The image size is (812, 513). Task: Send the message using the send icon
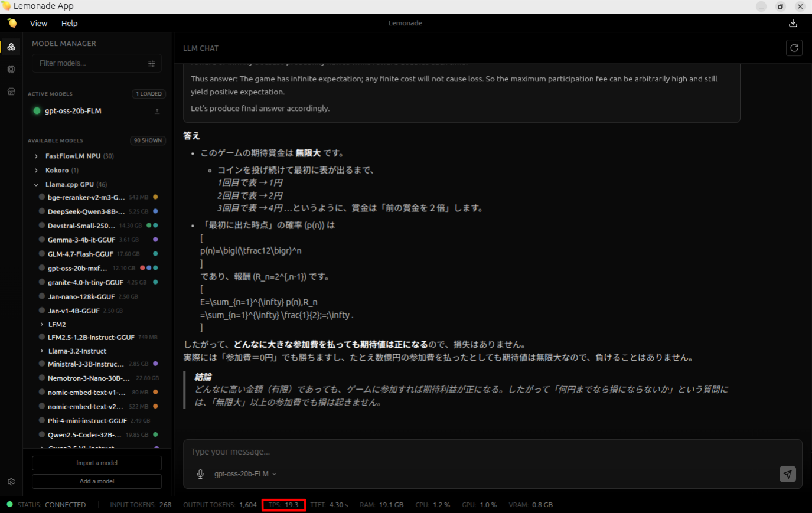point(787,473)
